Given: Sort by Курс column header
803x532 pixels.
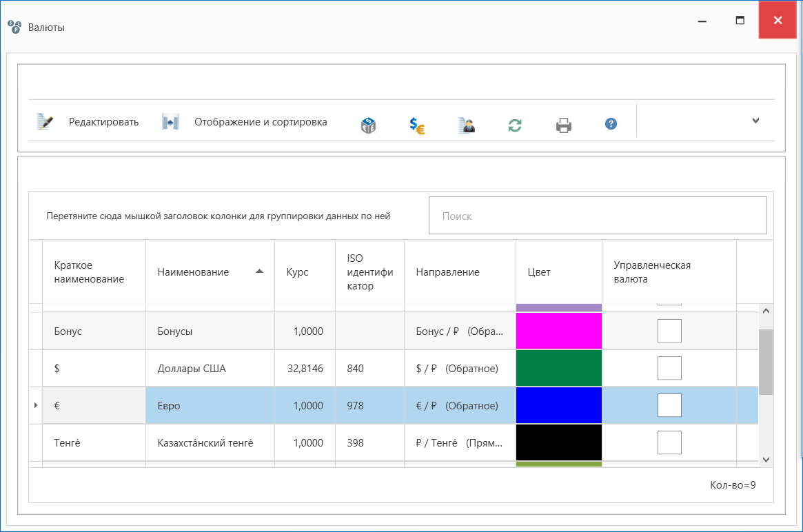Looking at the screenshot, I should tap(305, 272).
